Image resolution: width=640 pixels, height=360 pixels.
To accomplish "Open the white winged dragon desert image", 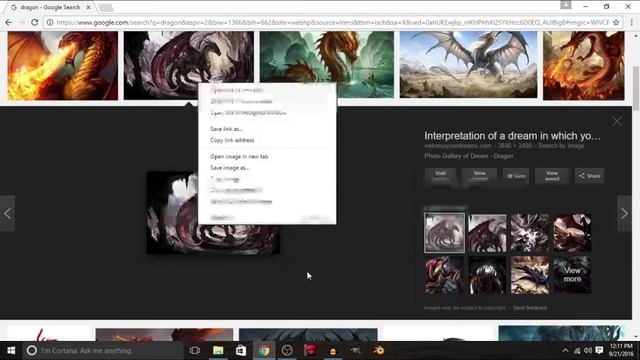I will coord(469,64).
